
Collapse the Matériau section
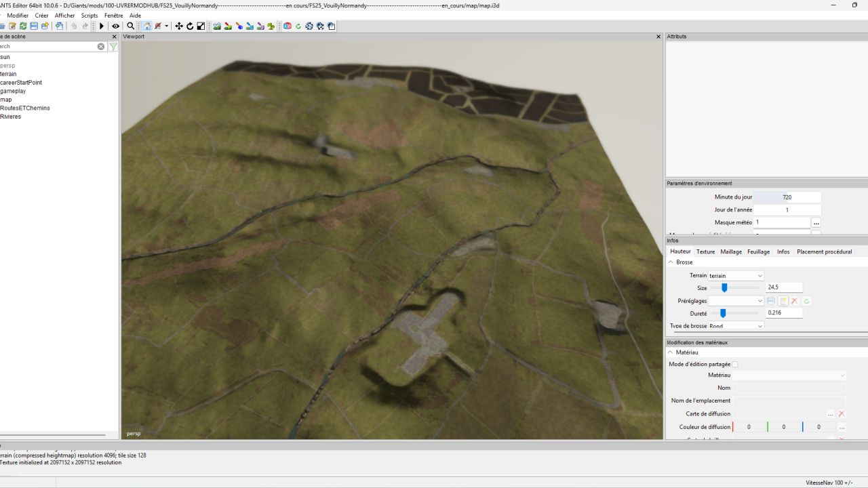pyautogui.click(x=671, y=352)
